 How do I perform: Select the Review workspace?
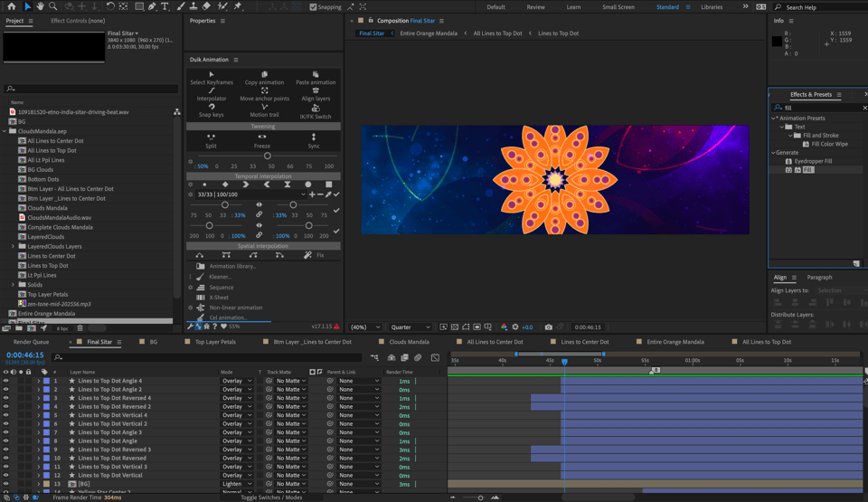click(535, 7)
